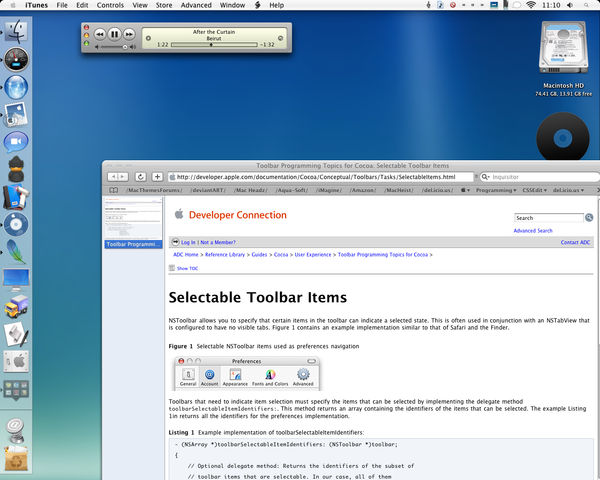Pause the song in iTunes mini player
600x480 pixels.
tap(114, 34)
